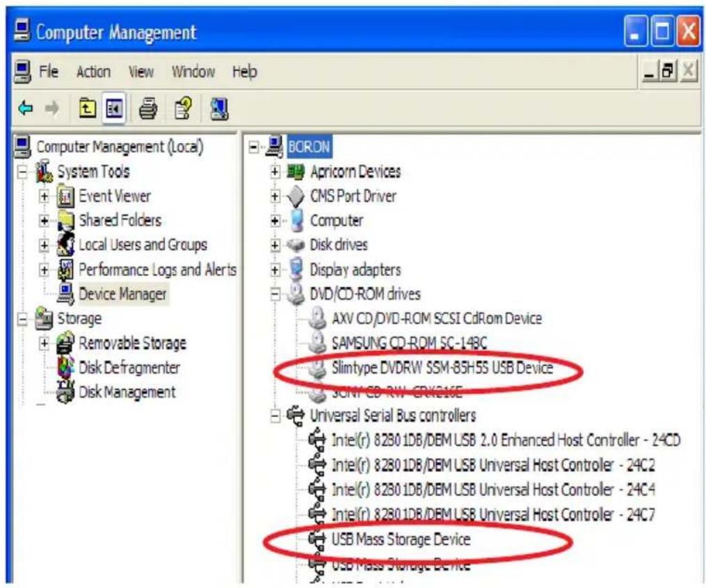
Task: Expand the Local Users and Groups node
Action: coord(44,245)
